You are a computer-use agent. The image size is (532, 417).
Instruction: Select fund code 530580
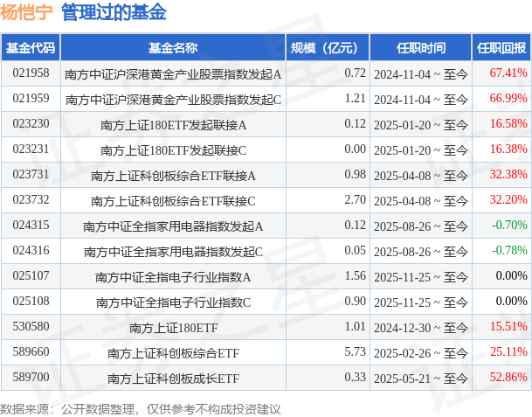pyautogui.click(x=31, y=327)
